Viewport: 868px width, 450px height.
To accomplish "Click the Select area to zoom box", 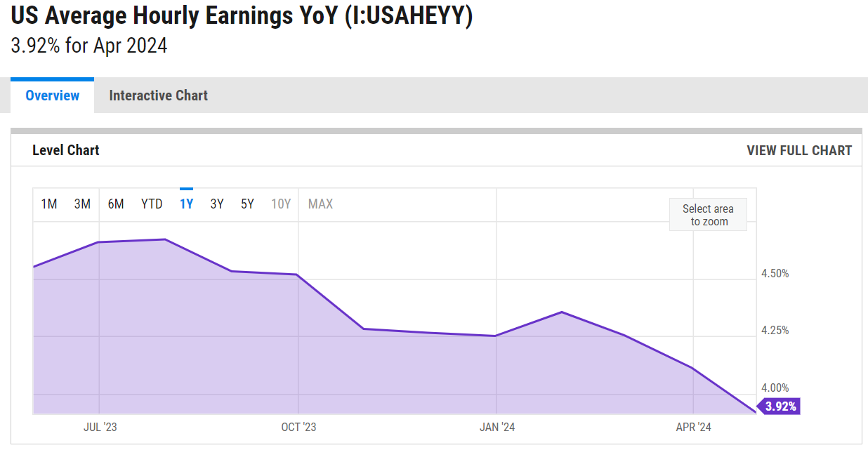I will (708, 215).
